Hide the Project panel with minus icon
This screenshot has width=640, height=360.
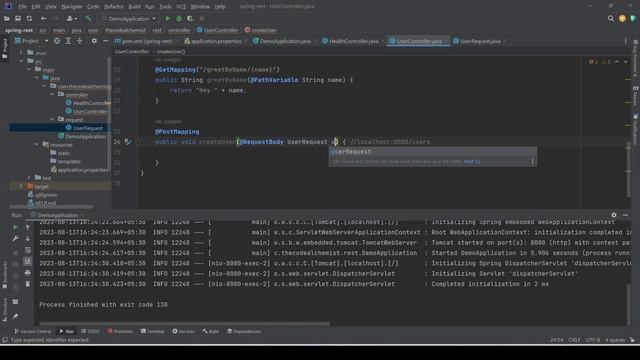point(105,41)
